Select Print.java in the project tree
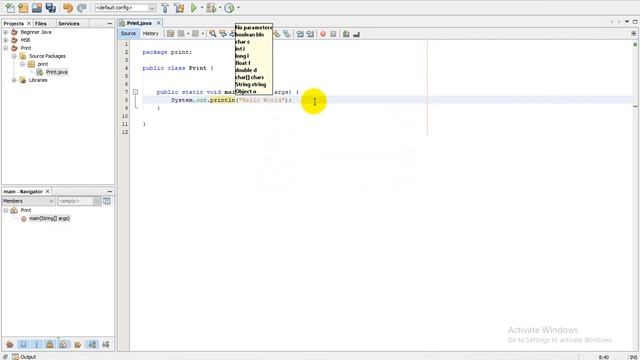Image resolution: width=640 pixels, height=360 pixels. click(57, 72)
